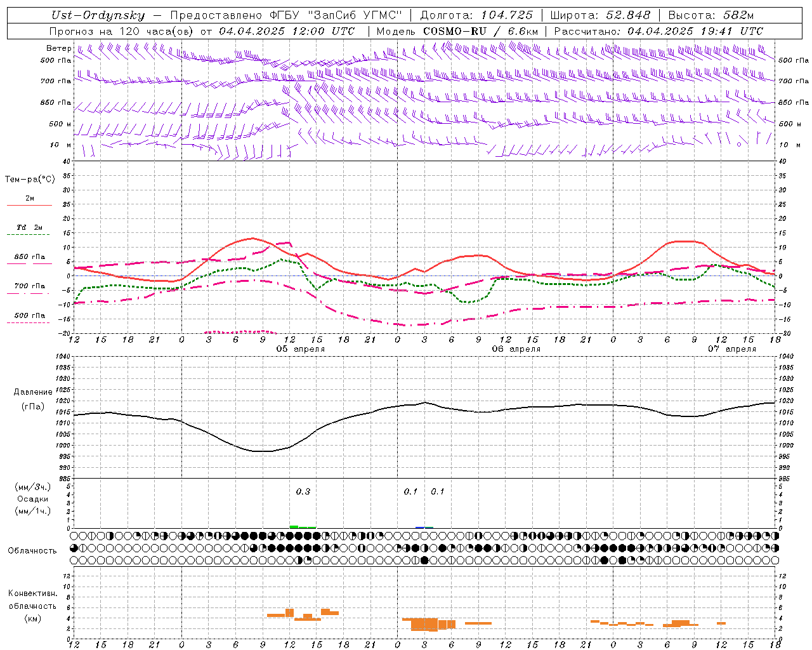The height and width of the screenshot is (650, 812).
Task: Select the Тем-ра(°C) axis title
Action: pyautogui.click(x=30, y=180)
